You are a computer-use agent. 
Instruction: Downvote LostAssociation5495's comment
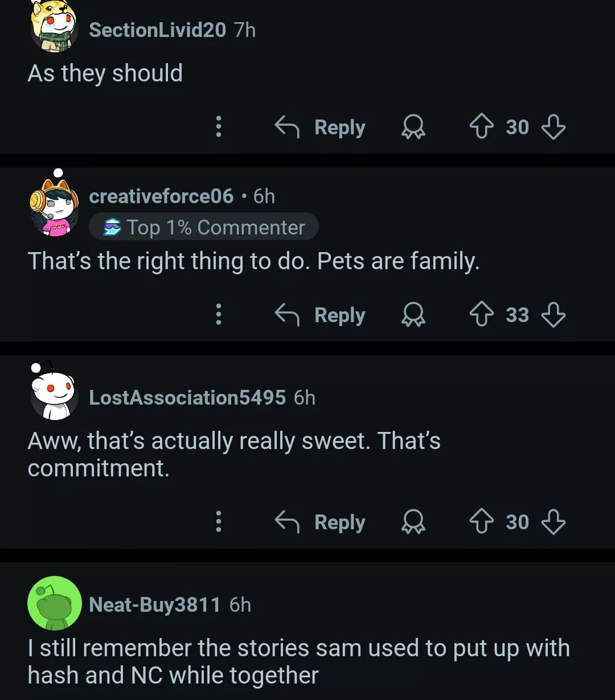tap(553, 522)
